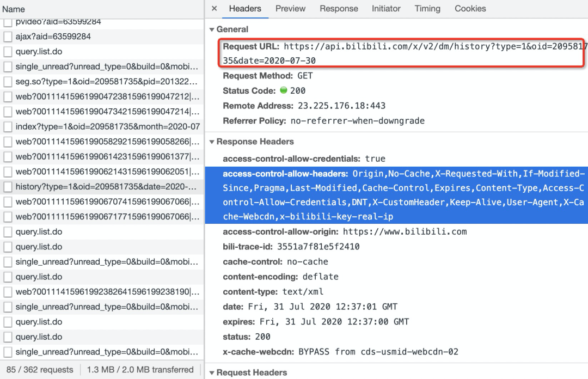This screenshot has height=379, width=588.
Task: Switch to the Preview tab
Action: [x=290, y=9]
